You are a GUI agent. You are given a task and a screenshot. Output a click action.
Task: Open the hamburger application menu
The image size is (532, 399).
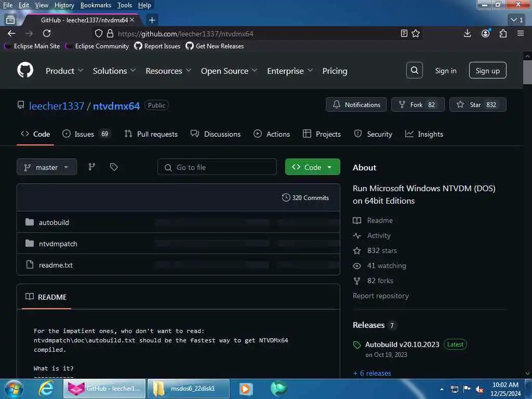tap(521, 33)
